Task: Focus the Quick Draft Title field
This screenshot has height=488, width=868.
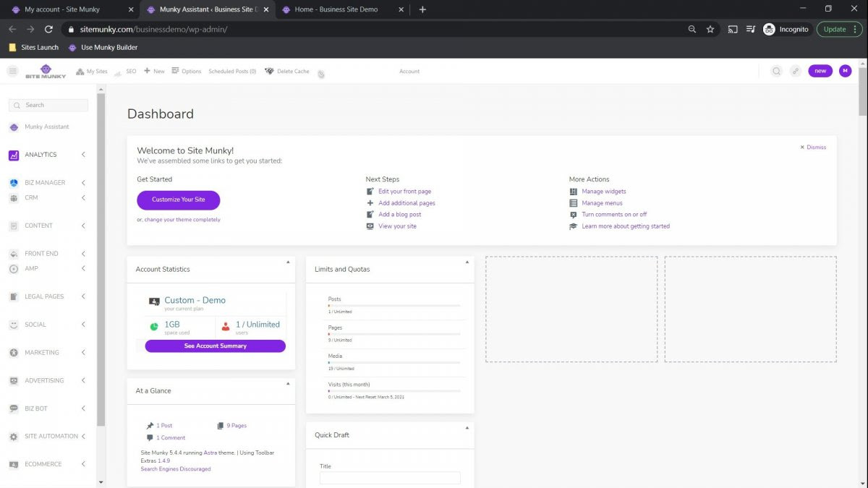Action: tap(390, 478)
